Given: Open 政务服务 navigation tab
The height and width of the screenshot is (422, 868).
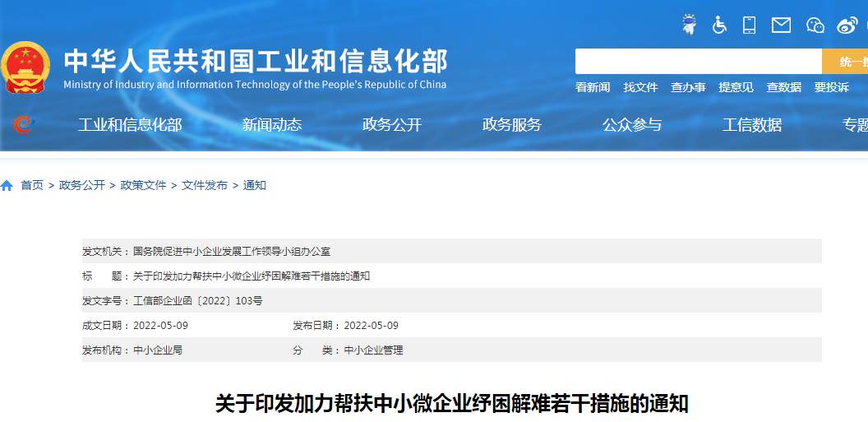Looking at the screenshot, I should (x=511, y=125).
